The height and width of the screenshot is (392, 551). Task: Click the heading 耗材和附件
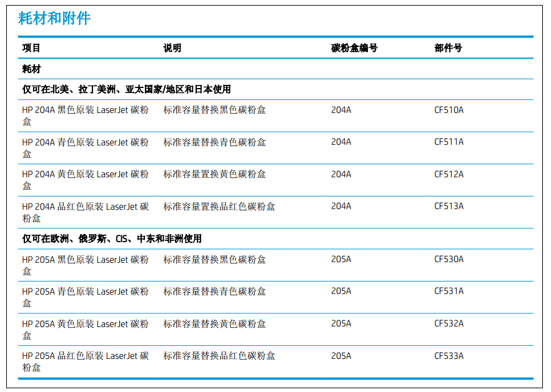[x=54, y=18]
